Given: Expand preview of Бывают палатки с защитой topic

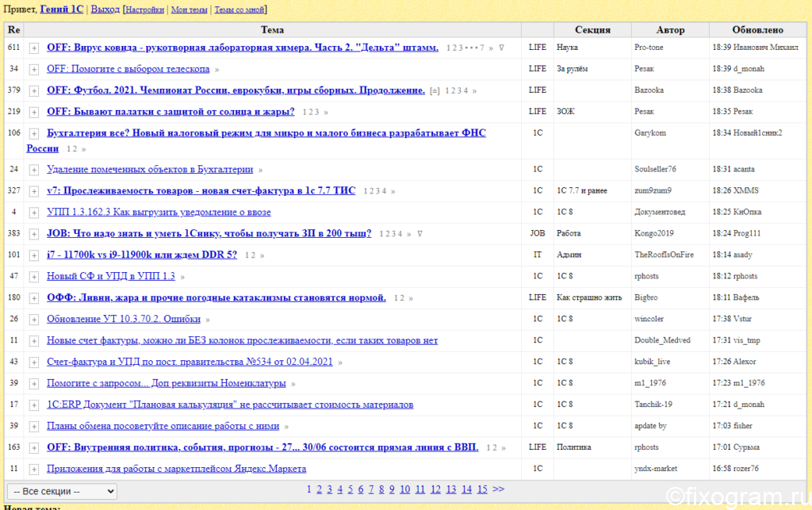Looking at the screenshot, I should pyautogui.click(x=33, y=113).
